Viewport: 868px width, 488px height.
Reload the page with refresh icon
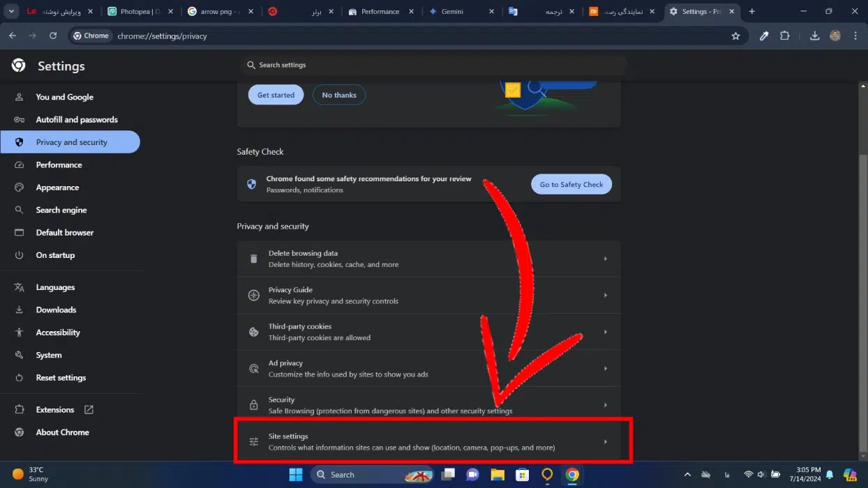click(x=53, y=36)
